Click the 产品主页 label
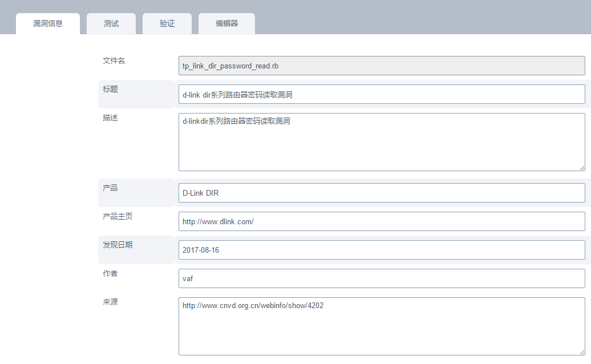 point(118,216)
